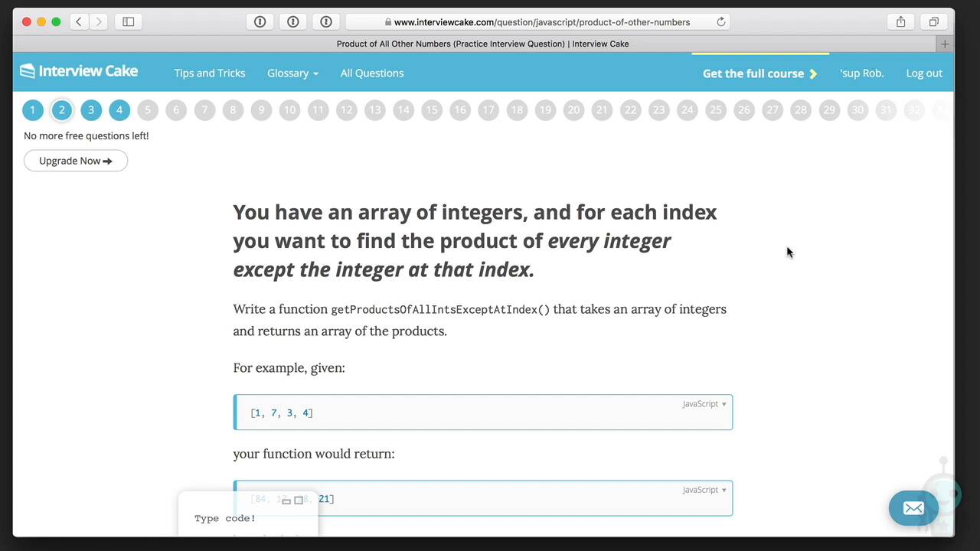Image resolution: width=980 pixels, height=551 pixels.
Task: Click the Upgrade Now button
Action: (x=76, y=161)
